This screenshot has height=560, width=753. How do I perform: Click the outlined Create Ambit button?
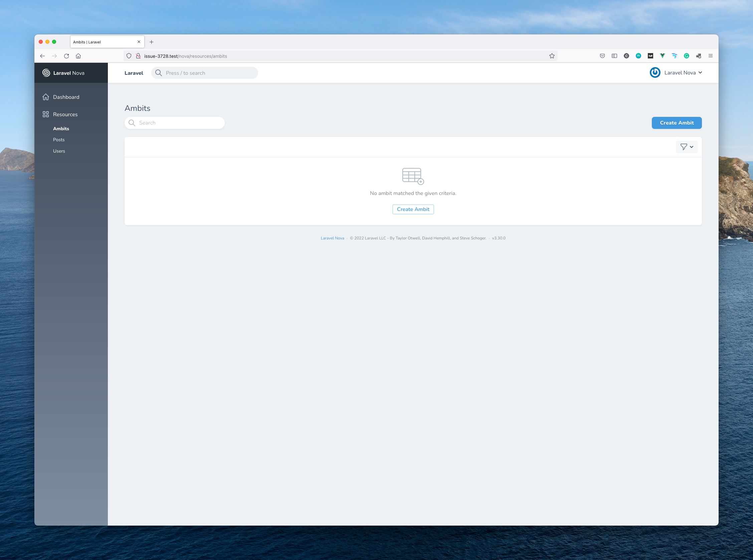[x=413, y=209]
